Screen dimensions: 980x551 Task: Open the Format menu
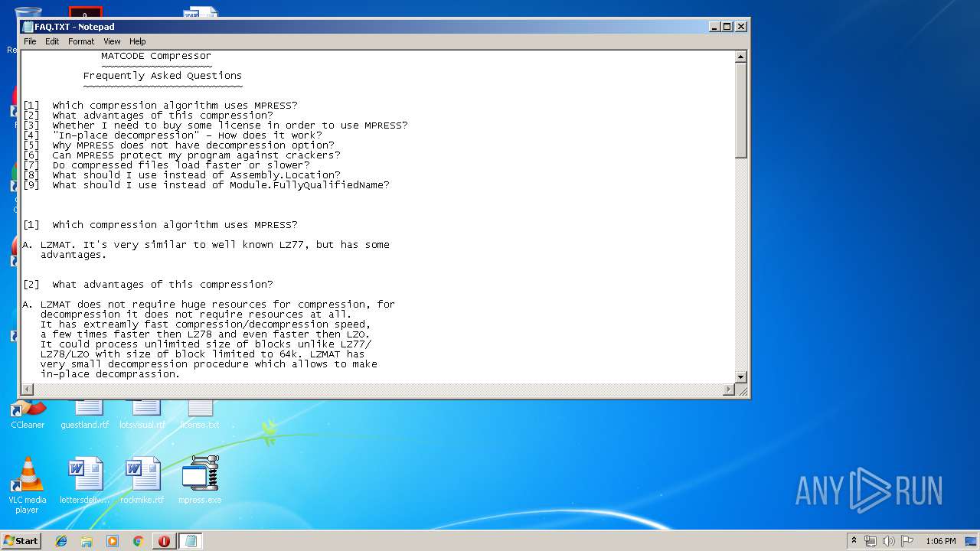pyautogui.click(x=81, y=41)
